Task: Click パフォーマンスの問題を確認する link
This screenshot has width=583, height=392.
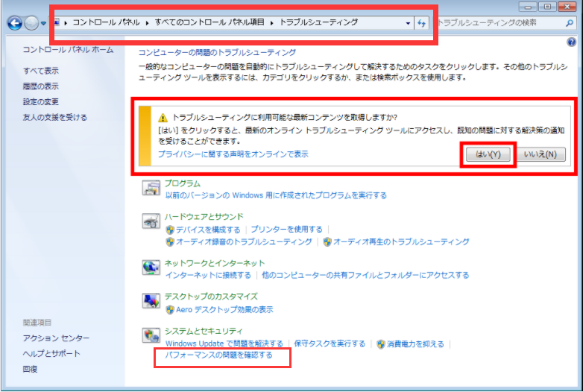Action: (x=219, y=355)
